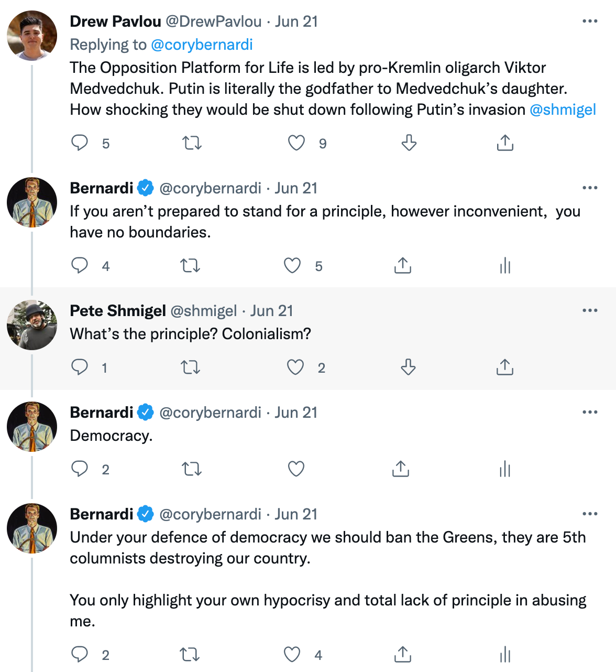Screen dimensions: 616x672
Task: Open Pete Shmigel's profile name
Action: pos(118,311)
